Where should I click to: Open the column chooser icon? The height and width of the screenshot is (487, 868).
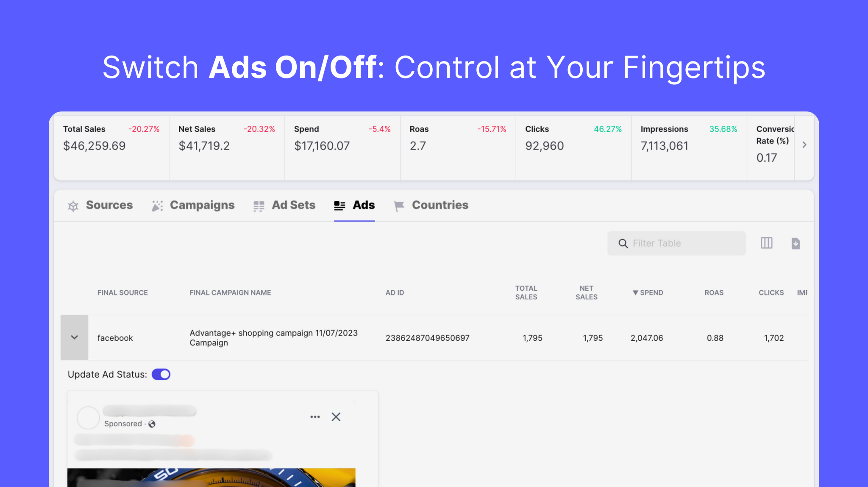(x=766, y=243)
